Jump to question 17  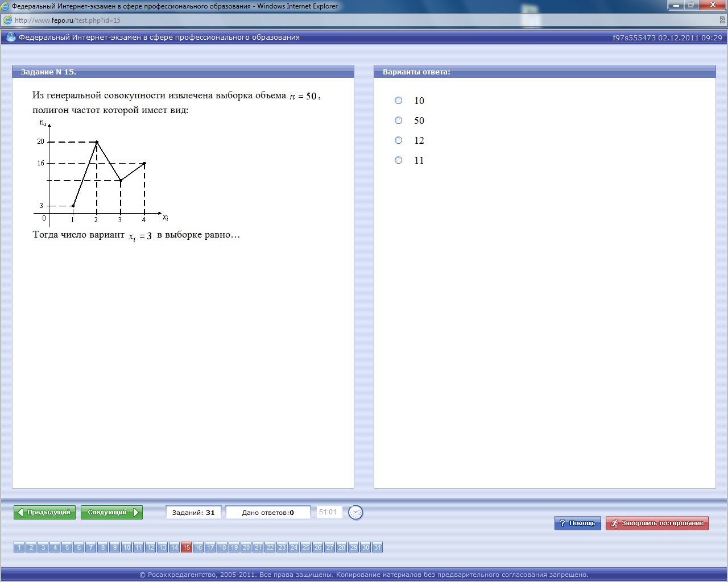coord(210,547)
